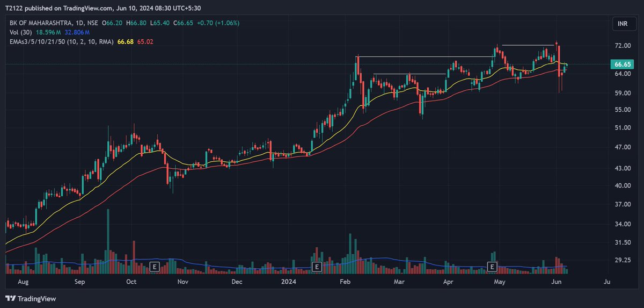
Task: Open the earnings marker in late April
Action: 492,266
